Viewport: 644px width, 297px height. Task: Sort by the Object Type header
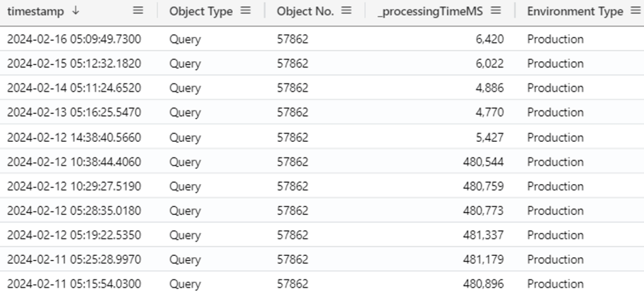coord(200,11)
